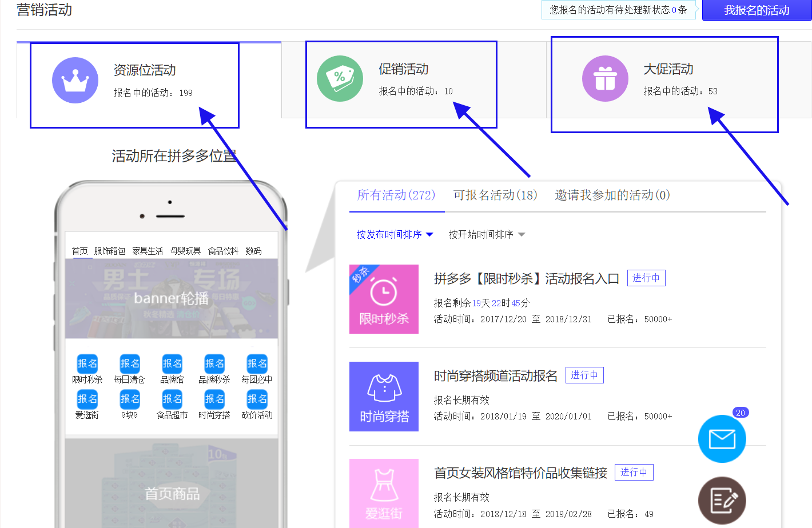The width and height of the screenshot is (812, 528).
Task: Tap 报名 icon above 食品超市
Action: (x=172, y=399)
